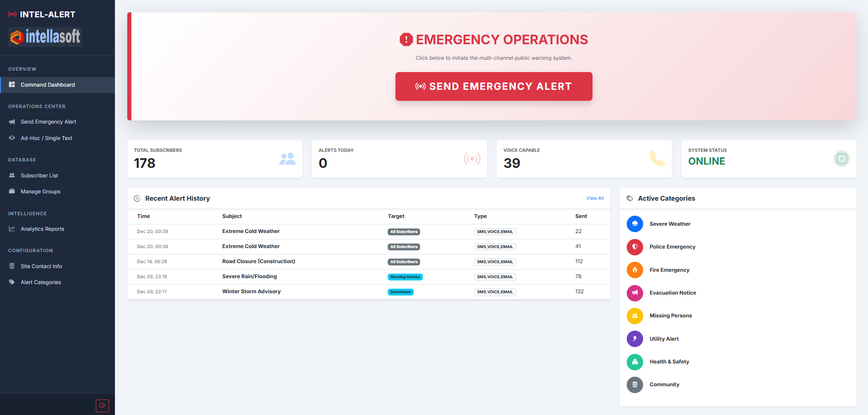868x415 pixels.
Task: Click the Missing Persons yellow icon
Action: coord(634,316)
